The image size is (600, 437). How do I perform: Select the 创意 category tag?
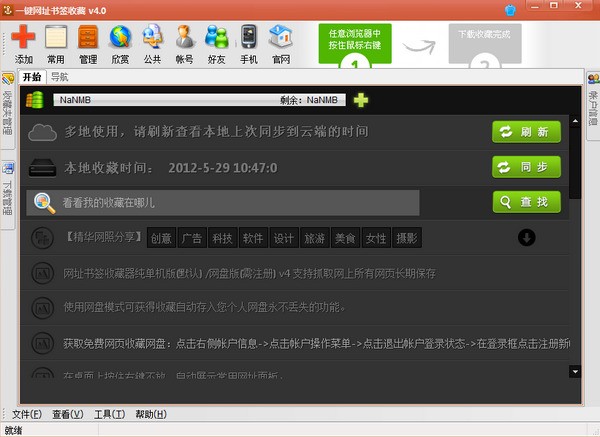pyautogui.click(x=161, y=238)
